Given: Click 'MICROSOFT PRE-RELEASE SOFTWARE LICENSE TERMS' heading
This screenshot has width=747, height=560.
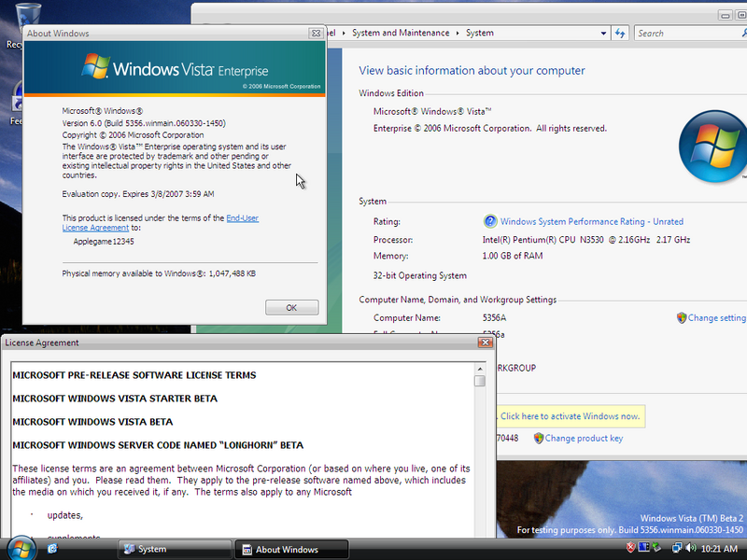Looking at the screenshot, I should click(134, 375).
